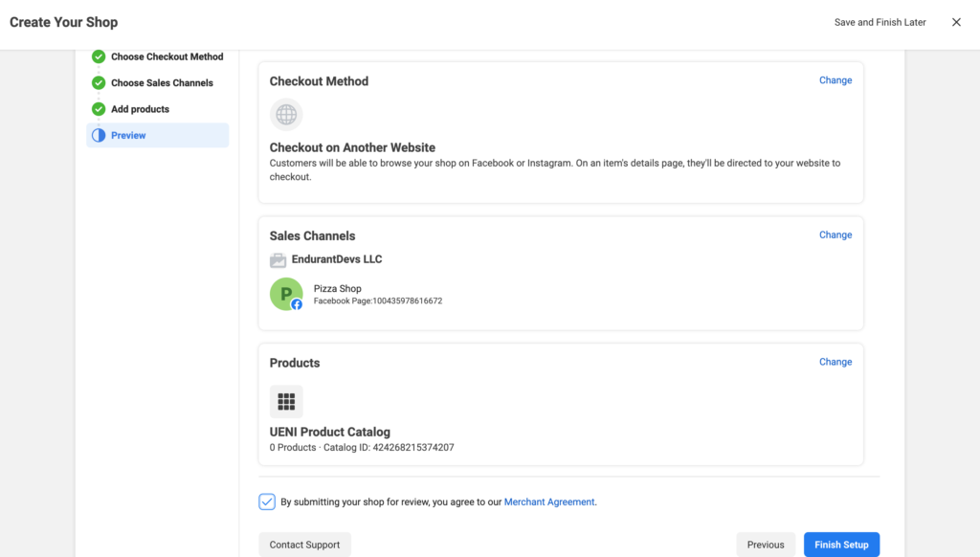The width and height of the screenshot is (980, 557).
Task: Click Save and Finish Later
Action: 880,22
